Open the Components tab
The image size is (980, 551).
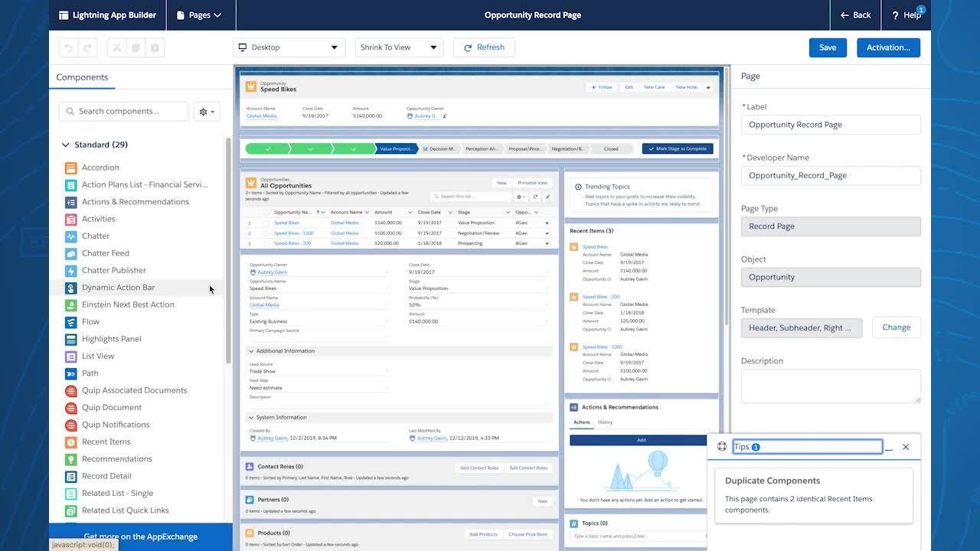82,77
